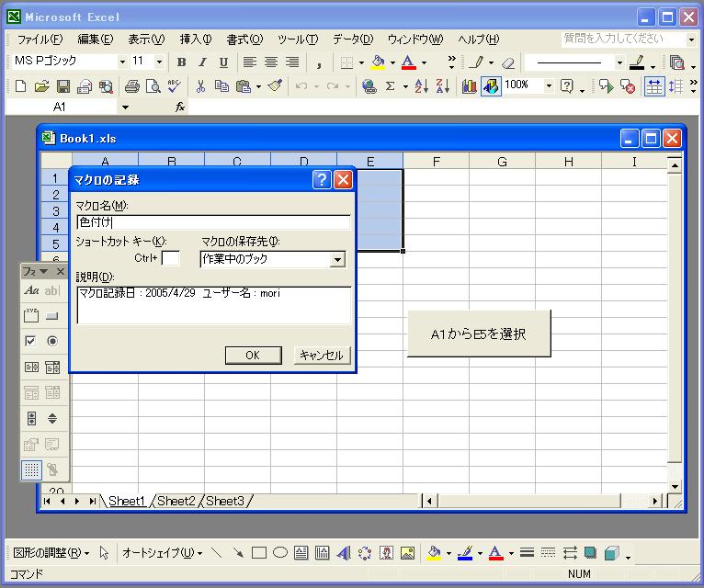
Task: Click the AutoSum sigma icon
Action: click(391, 85)
